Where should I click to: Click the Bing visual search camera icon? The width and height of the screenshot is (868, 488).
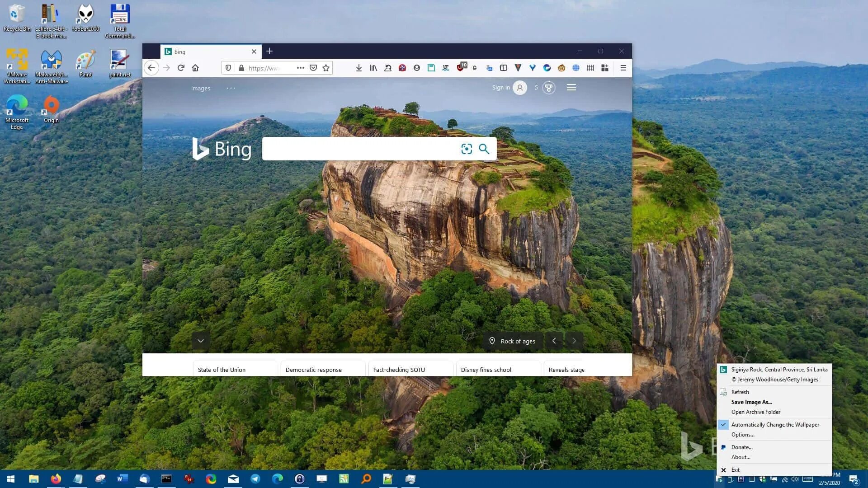point(467,149)
